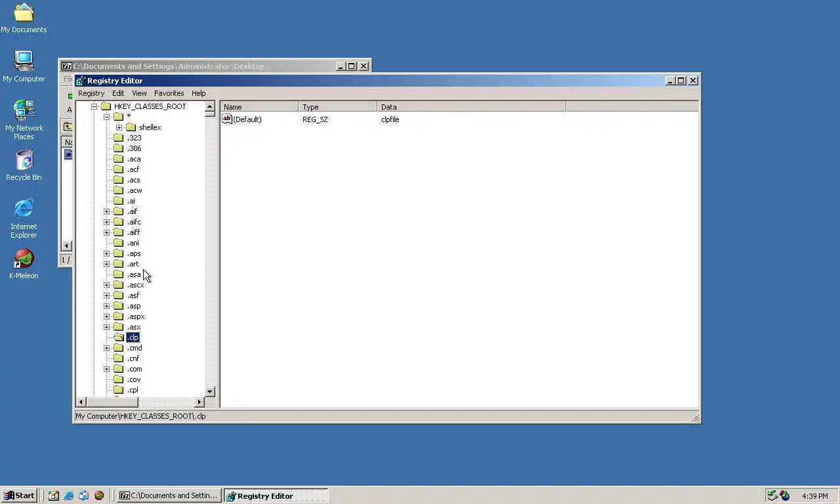Click the clpfile data value

tap(390, 119)
